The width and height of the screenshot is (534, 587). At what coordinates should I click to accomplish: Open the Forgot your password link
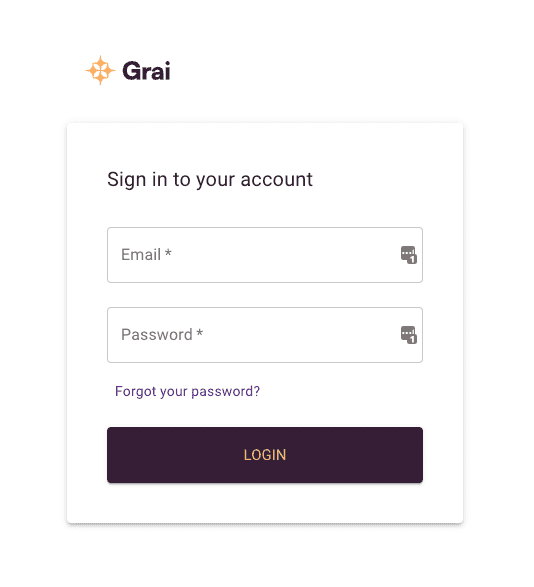click(187, 391)
